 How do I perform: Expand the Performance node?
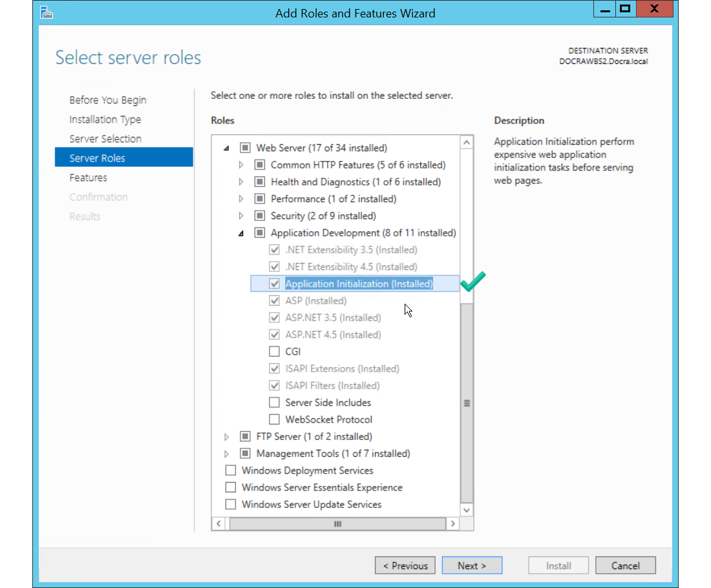click(241, 199)
